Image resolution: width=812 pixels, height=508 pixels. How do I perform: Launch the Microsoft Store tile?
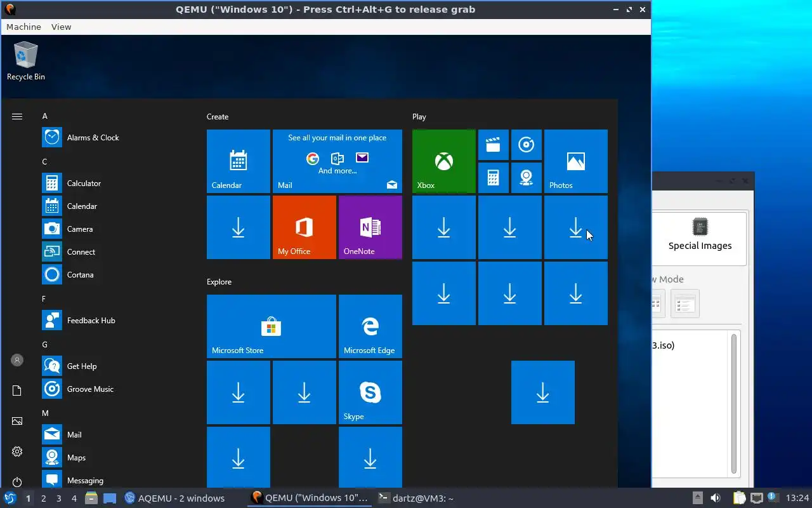(272, 326)
